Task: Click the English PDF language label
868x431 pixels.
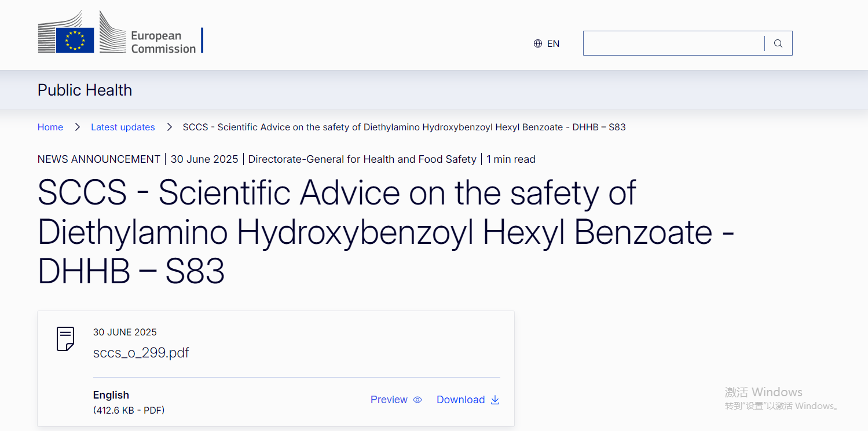Action: (111, 395)
